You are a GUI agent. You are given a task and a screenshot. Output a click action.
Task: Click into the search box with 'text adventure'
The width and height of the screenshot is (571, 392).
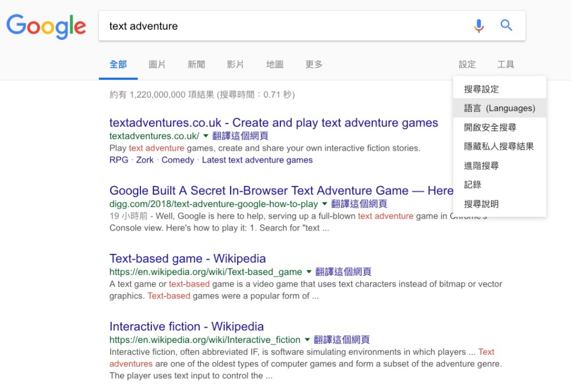[x=280, y=26]
